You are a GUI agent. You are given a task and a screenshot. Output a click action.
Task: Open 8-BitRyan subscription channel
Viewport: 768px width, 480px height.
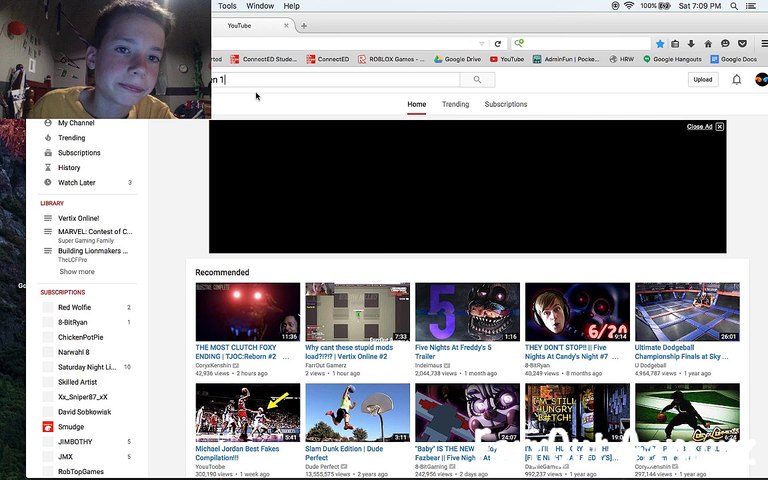(72, 322)
